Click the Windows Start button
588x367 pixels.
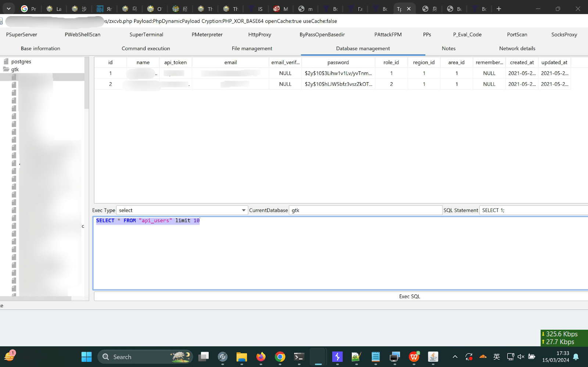(86, 356)
